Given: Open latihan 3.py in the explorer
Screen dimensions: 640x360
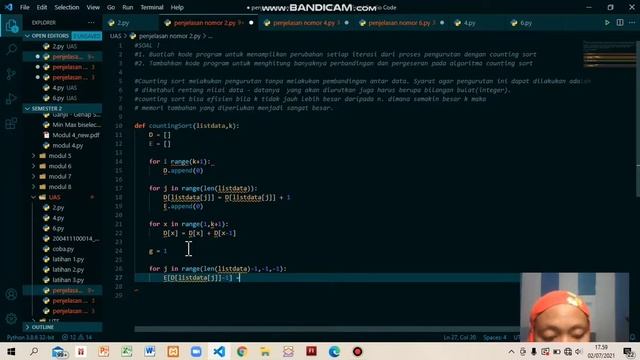Looking at the screenshot, I should pos(68,280).
